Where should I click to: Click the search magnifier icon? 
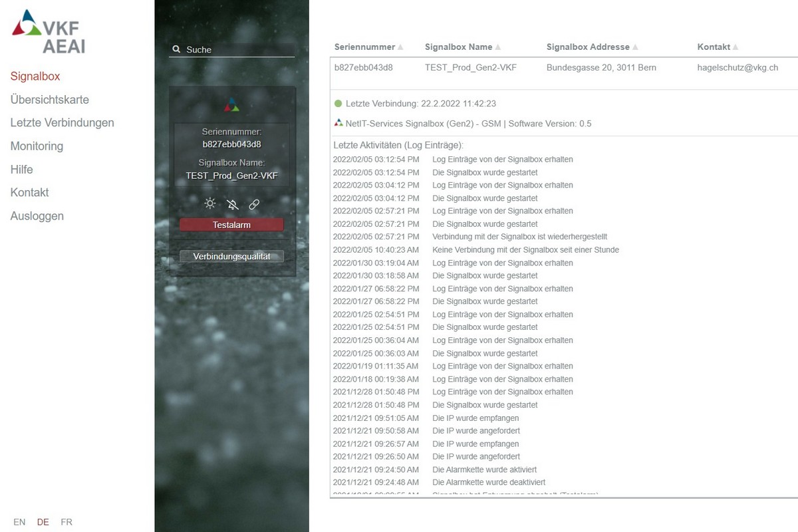tap(176, 49)
